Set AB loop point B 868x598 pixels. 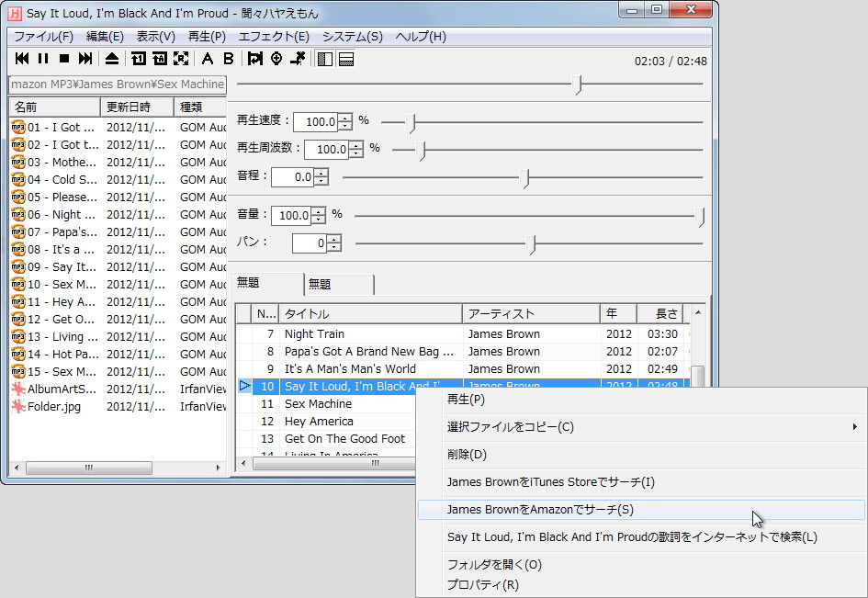[228, 59]
